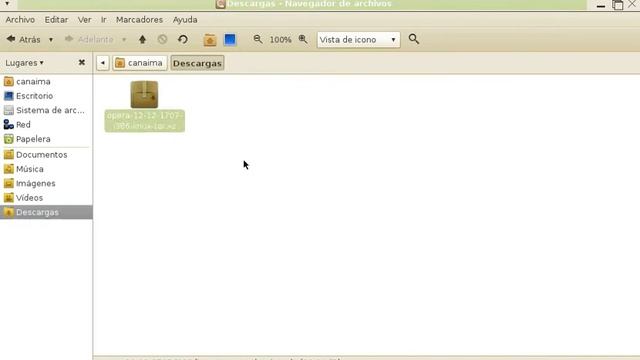The width and height of the screenshot is (640, 360).
Task: Click the path bar left scroll arrow
Action: (103, 63)
